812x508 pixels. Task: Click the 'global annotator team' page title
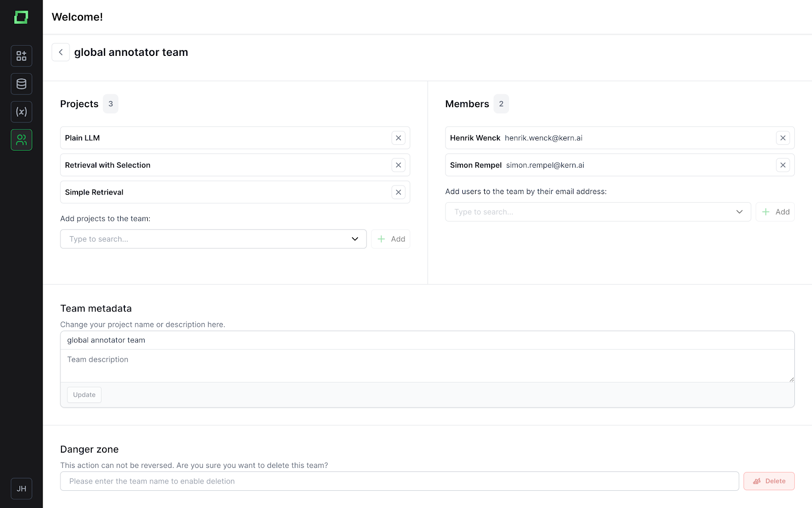coord(131,52)
